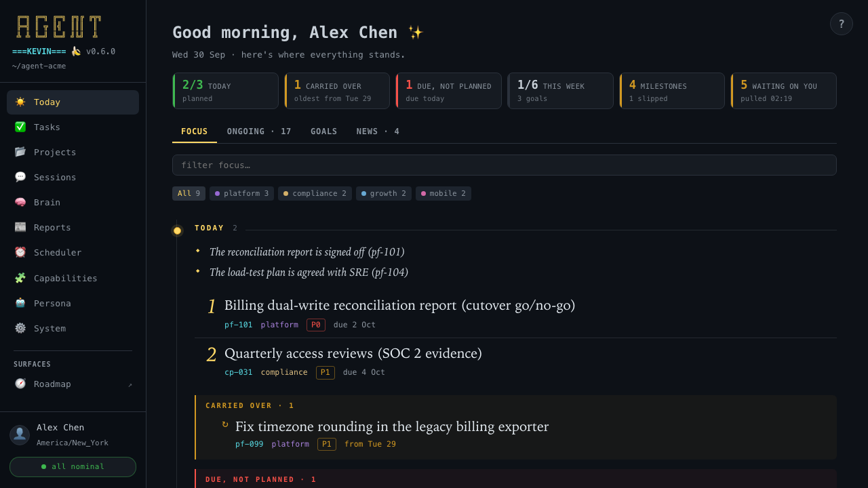Image resolution: width=868 pixels, height=488 pixels.
Task: Open Billing dual-write reconciliation report task
Action: click(399, 306)
